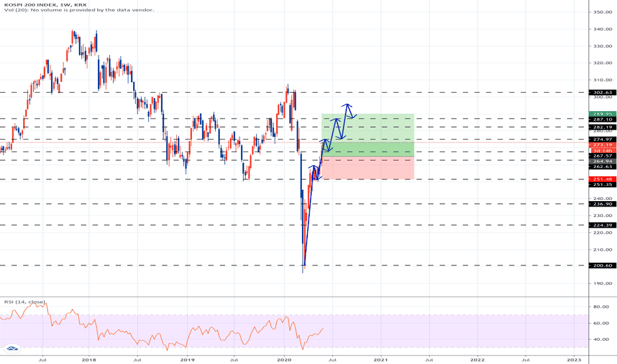Click the 340.00 price axis value
This screenshot has width=617, height=364.
click(x=603, y=29)
